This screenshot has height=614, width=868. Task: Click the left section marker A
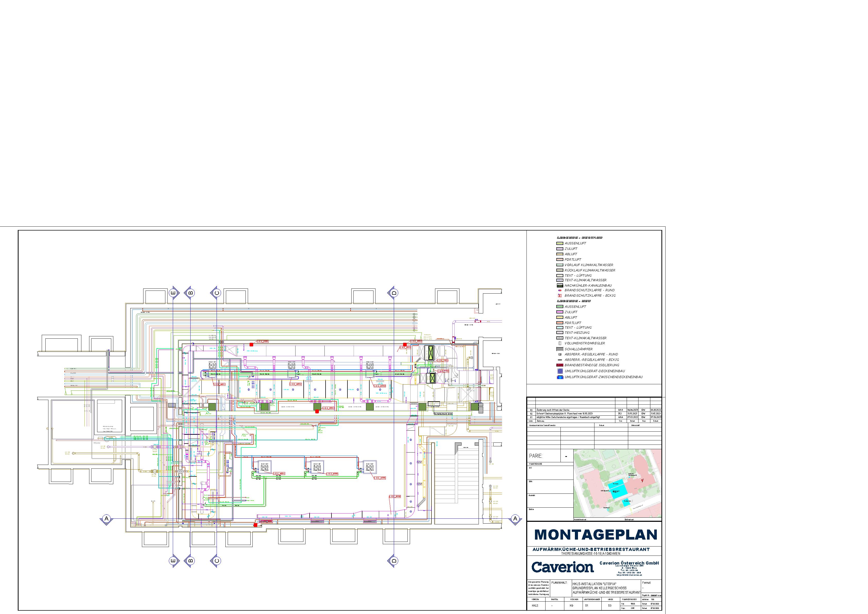tap(107, 518)
